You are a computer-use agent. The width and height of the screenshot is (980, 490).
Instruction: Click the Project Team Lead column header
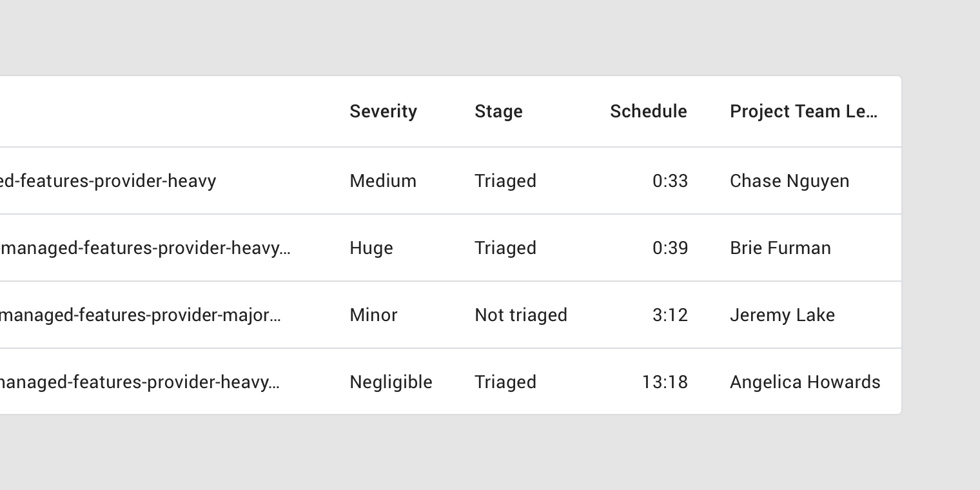click(803, 112)
